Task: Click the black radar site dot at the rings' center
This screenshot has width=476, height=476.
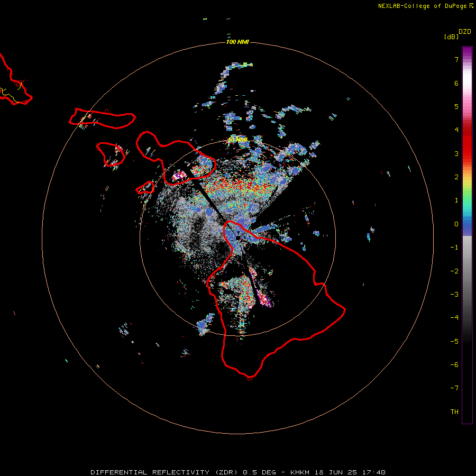Action: click(x=237, y=237)
